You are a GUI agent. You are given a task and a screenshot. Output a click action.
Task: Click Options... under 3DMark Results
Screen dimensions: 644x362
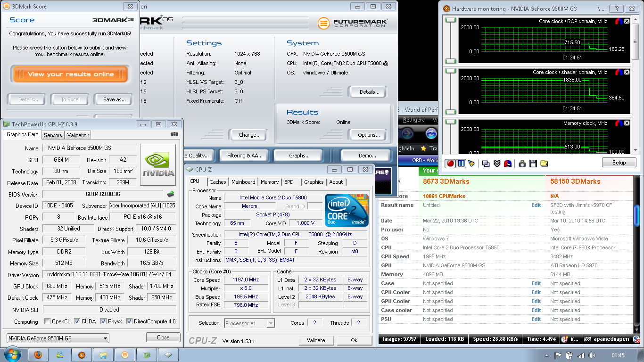click(369, 135)
